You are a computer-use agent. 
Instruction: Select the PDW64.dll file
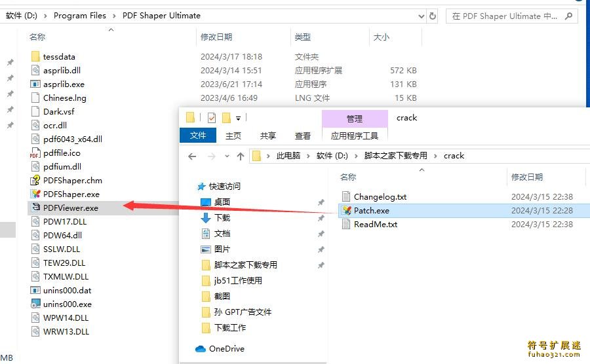pyautogui.click(x=62, y=236)
